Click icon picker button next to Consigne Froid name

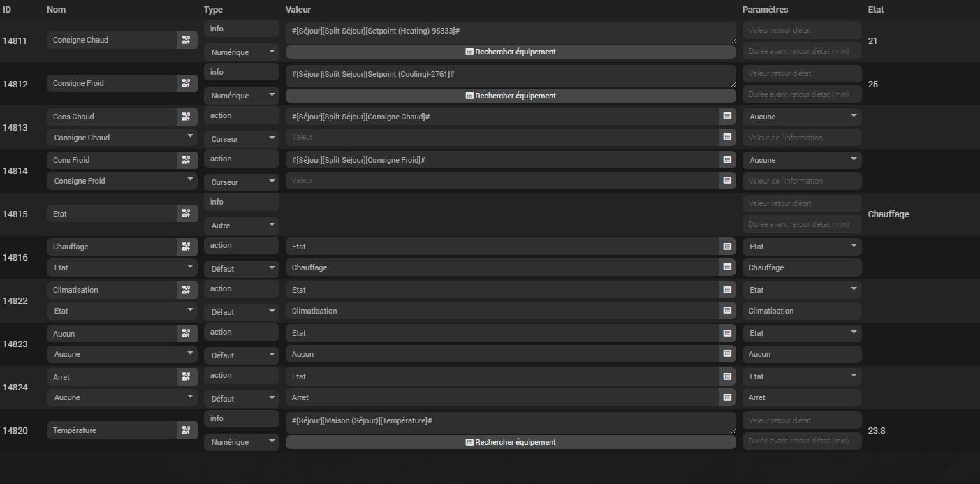point(186,83)
